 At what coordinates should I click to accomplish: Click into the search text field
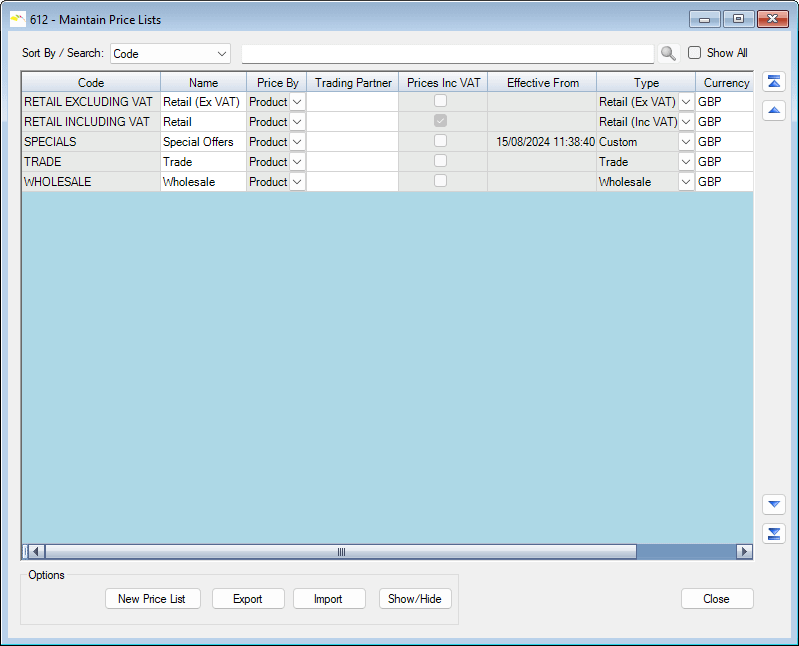click(x=447, y=53)
